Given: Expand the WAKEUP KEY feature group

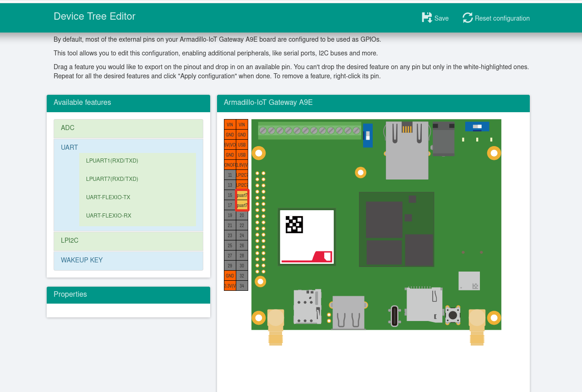Looking at the screenshot, I should [128, 261].
